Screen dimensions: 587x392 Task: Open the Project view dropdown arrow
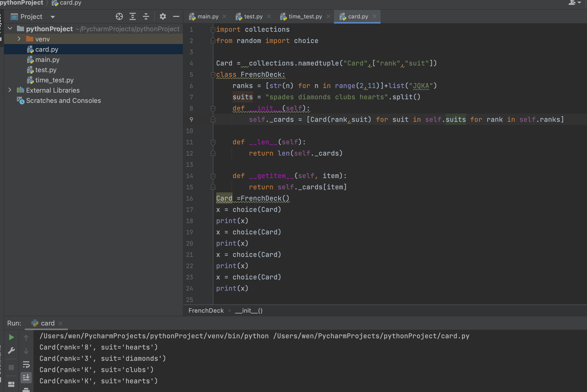[x=53, y=17]
